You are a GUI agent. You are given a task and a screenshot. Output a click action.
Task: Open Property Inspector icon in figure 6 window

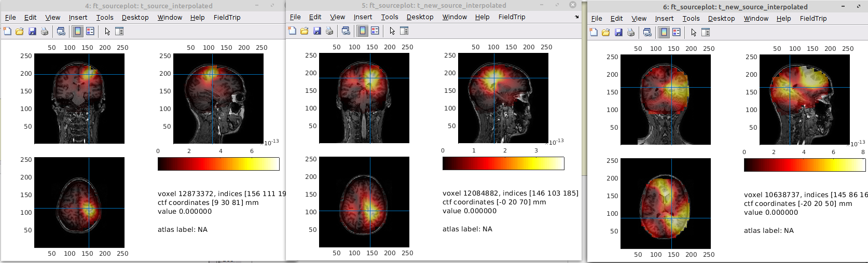(x=705, y=33)
